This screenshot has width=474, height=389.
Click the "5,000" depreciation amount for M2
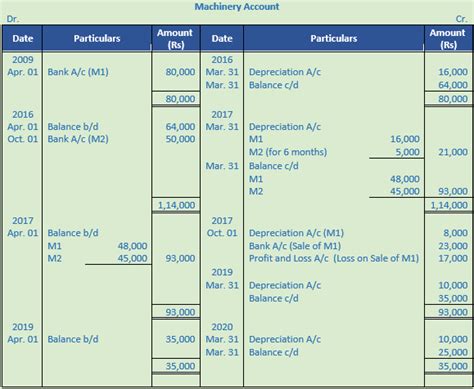point(408,152)
